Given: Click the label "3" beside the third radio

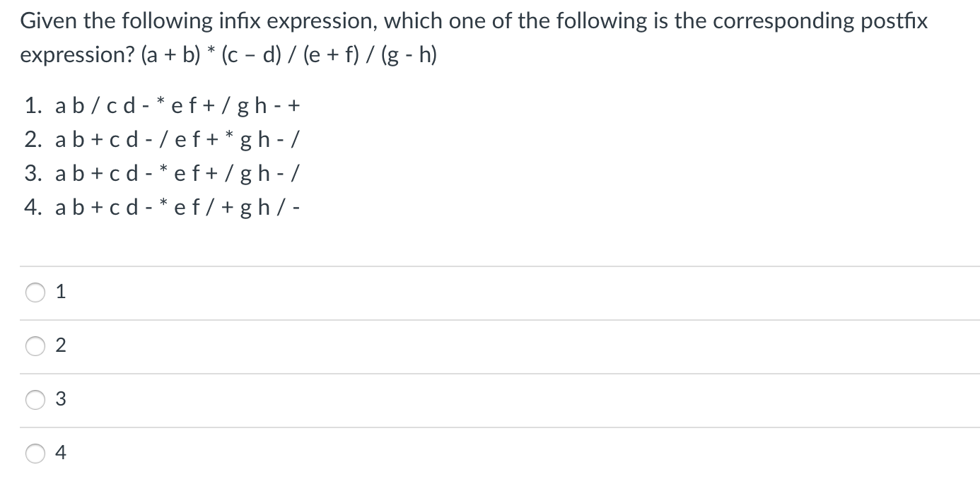Looking at the screenshot, I should (x=60, y=399).
